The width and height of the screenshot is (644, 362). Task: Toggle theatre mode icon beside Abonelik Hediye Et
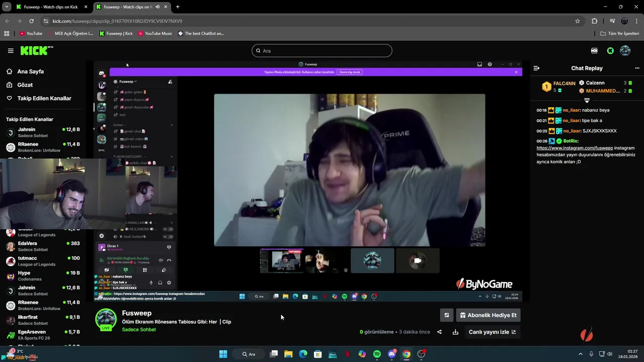click(446, 315)
